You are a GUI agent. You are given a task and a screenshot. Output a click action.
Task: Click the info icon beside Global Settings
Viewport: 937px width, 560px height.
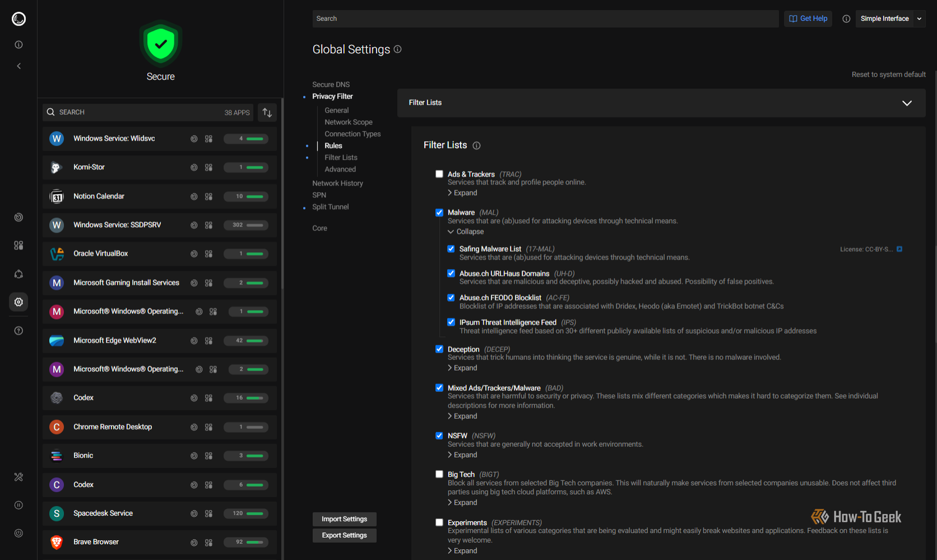point(398,49)
